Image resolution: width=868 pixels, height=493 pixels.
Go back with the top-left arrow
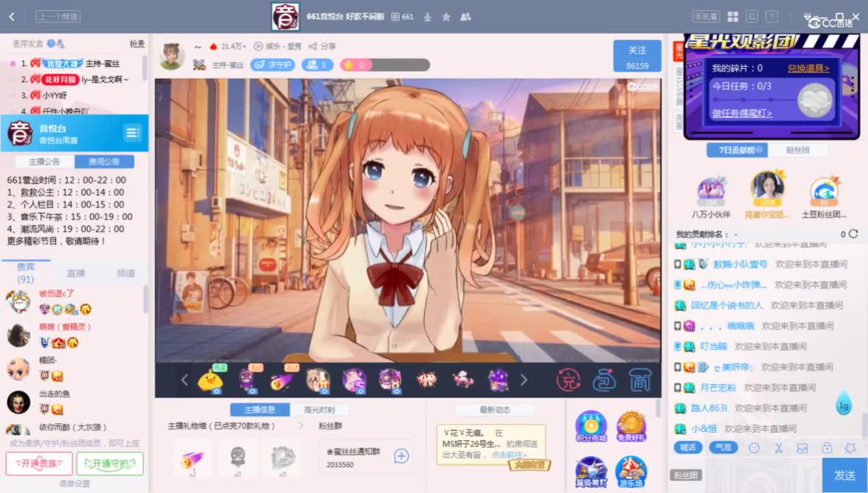12,16
